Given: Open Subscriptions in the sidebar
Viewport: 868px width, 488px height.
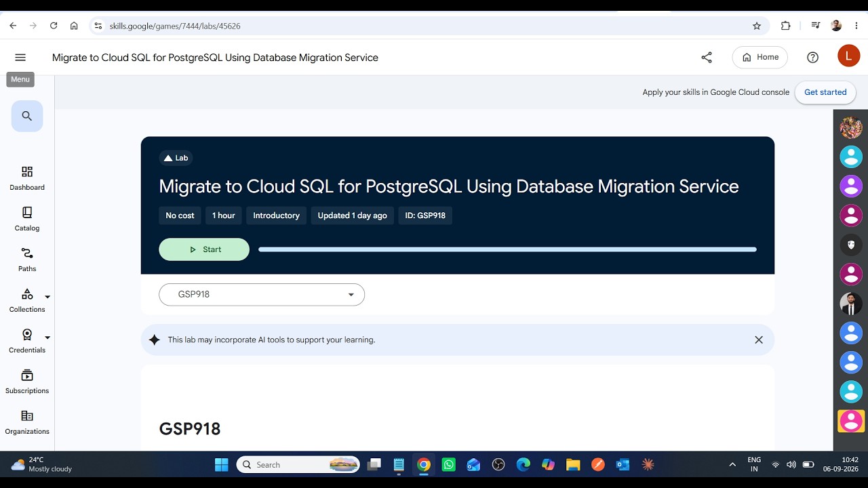Looking at the screenshot, I should tap(27, 382).
